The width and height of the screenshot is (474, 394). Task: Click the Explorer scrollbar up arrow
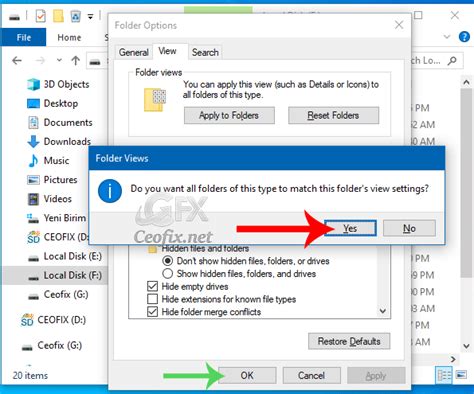(466, 82)
